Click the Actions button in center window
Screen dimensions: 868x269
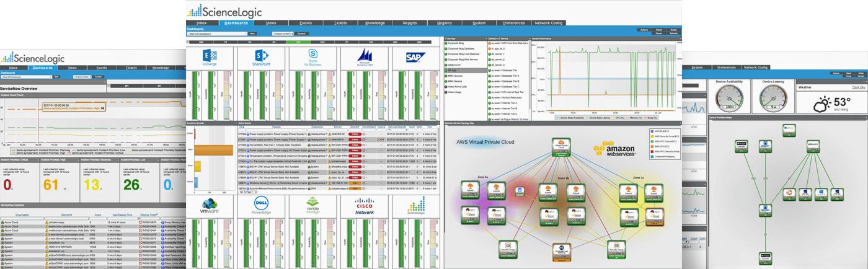click(x=644, y=29)
